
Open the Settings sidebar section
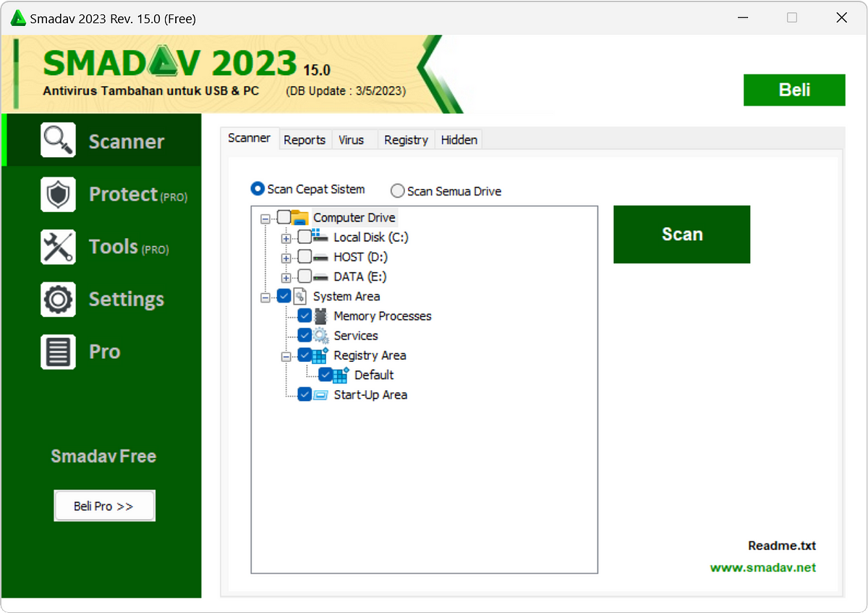coord(102,300)
